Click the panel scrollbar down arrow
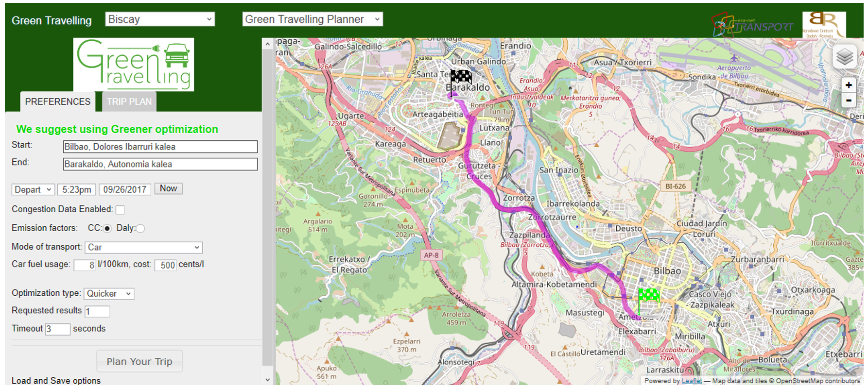Image resolution: width=868 pixels, height=388 pixels. point(267,380)
